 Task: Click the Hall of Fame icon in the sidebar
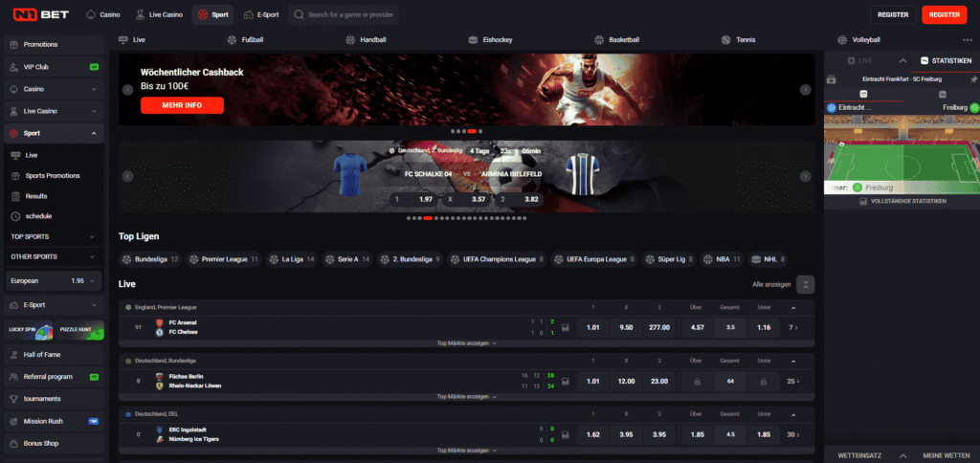tap(13, 355)
